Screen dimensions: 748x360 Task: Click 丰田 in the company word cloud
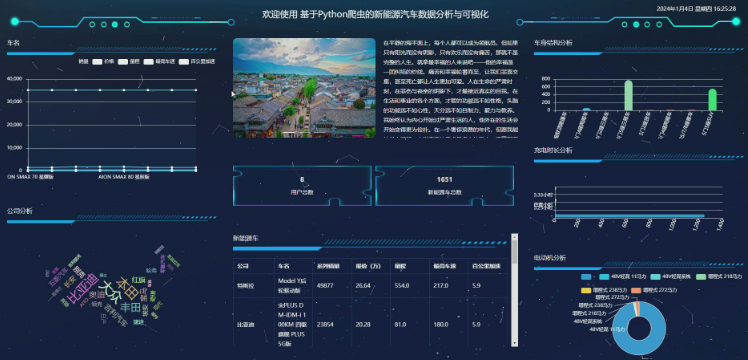click(130, 308)
